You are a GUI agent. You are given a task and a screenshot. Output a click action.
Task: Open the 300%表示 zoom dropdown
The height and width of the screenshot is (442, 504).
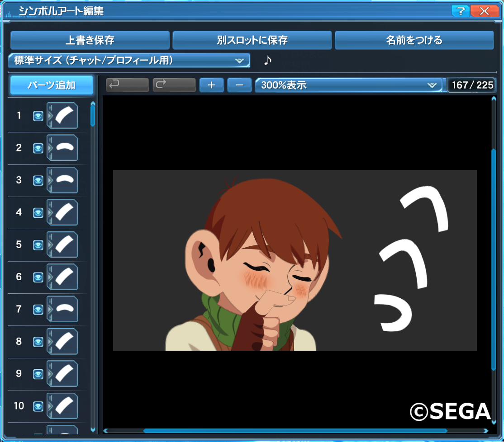[349, 85]
